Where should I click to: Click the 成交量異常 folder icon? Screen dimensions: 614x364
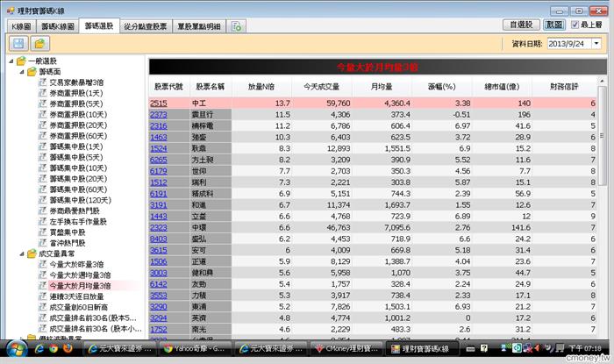(32, 253)
